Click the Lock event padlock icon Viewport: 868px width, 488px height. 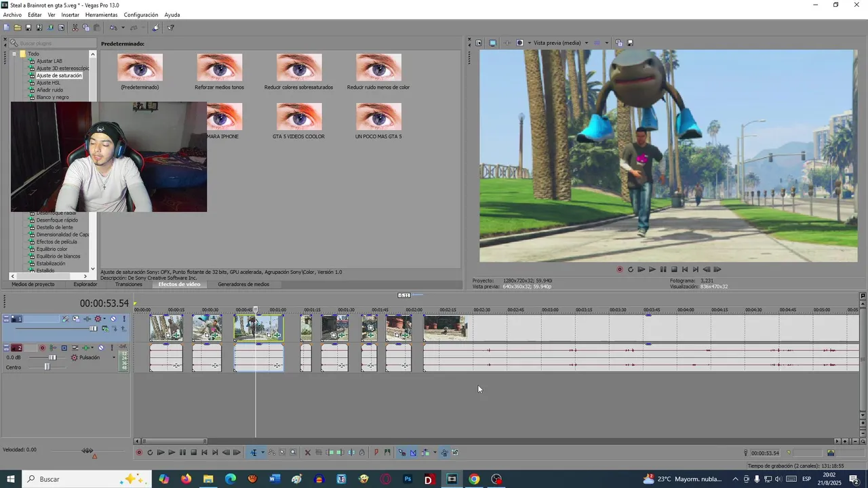(x=362, y=453)
